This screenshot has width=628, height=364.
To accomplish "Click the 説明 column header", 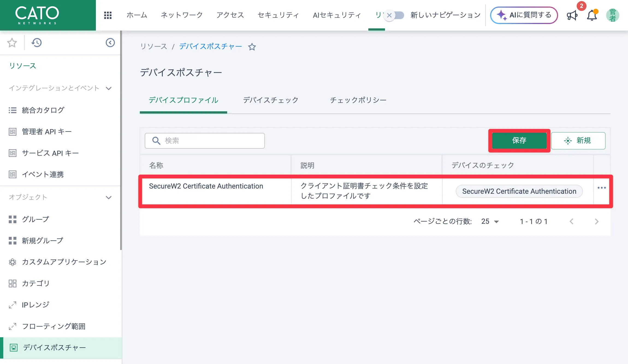I will [367, 165].
